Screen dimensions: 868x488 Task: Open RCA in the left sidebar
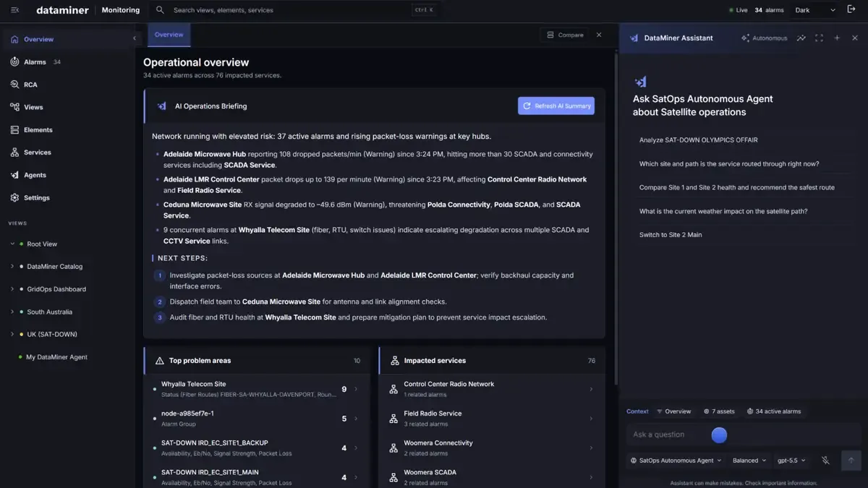pyautogui.click(x=69, y=85)
